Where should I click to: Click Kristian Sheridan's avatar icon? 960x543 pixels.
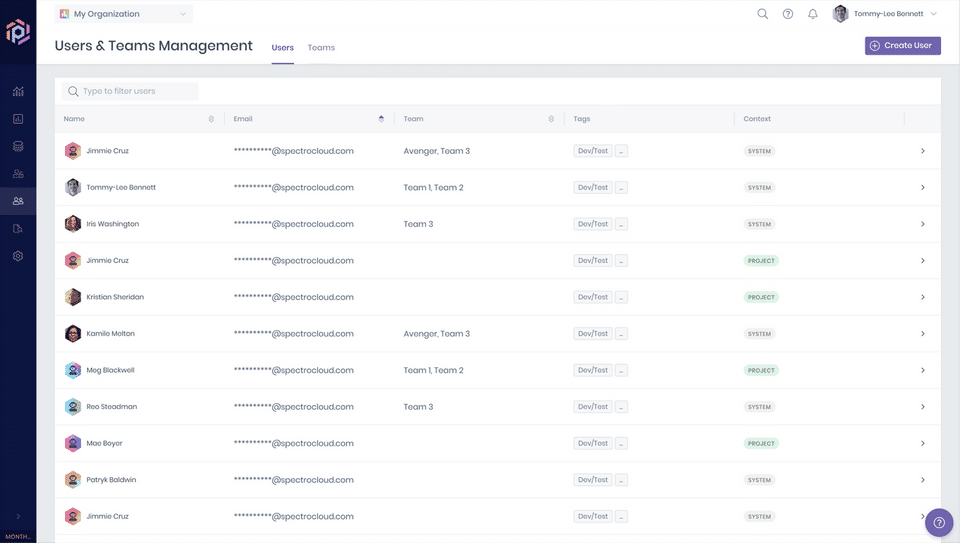pos(73,297)
